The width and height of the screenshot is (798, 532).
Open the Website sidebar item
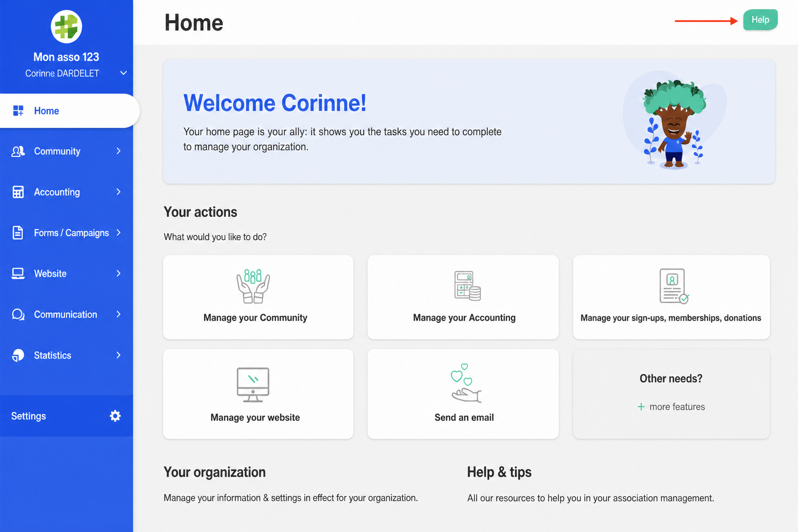pyautogui.click(x=66, y=273)
